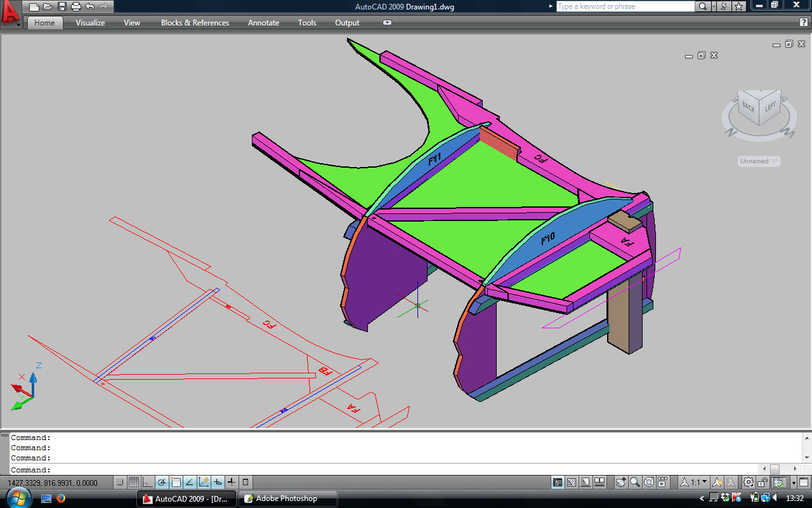Expand the ribbon minimize dropdown after Output
The image size is (812, 508).
coord(387,23)
